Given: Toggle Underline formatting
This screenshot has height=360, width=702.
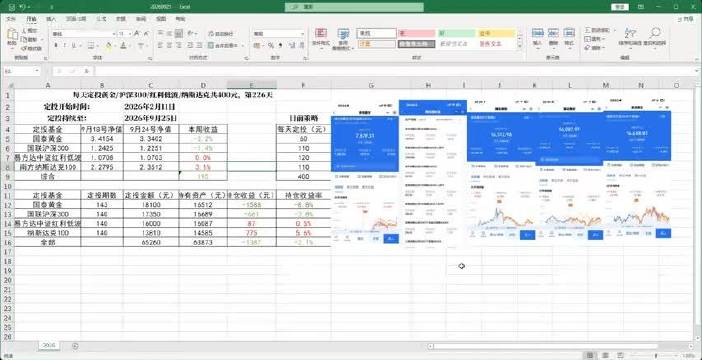Looking at the screenshot, I should (x=74, y=45).
